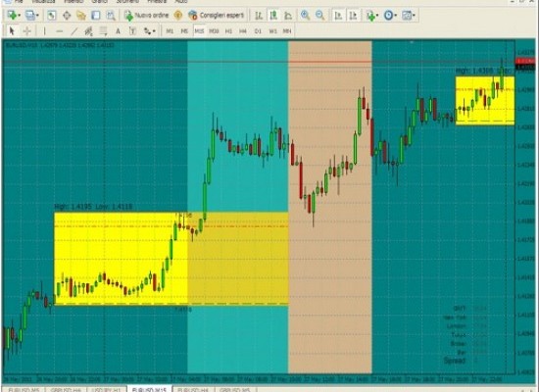Screen dimensions: 539x392
Task: Click the Nuovo ordine button
Action: pos(146,16)
